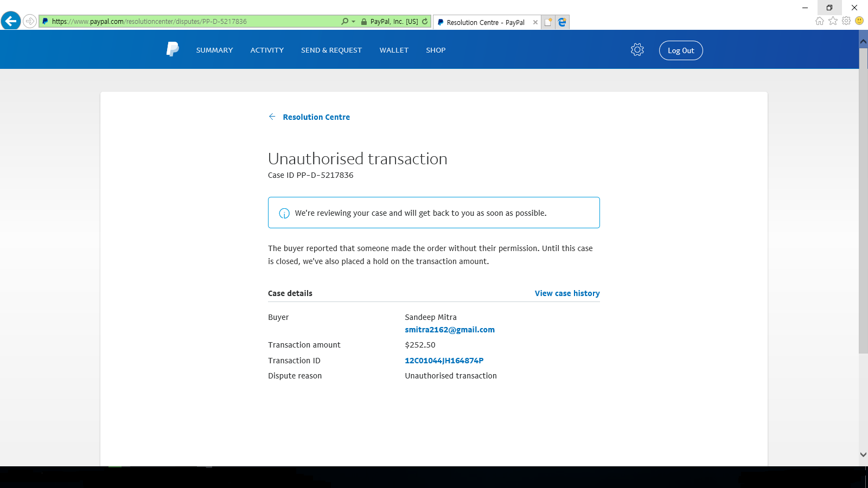Open SEND & REQUEST menu item
This screenshot has height=488, width=868.
331,50
